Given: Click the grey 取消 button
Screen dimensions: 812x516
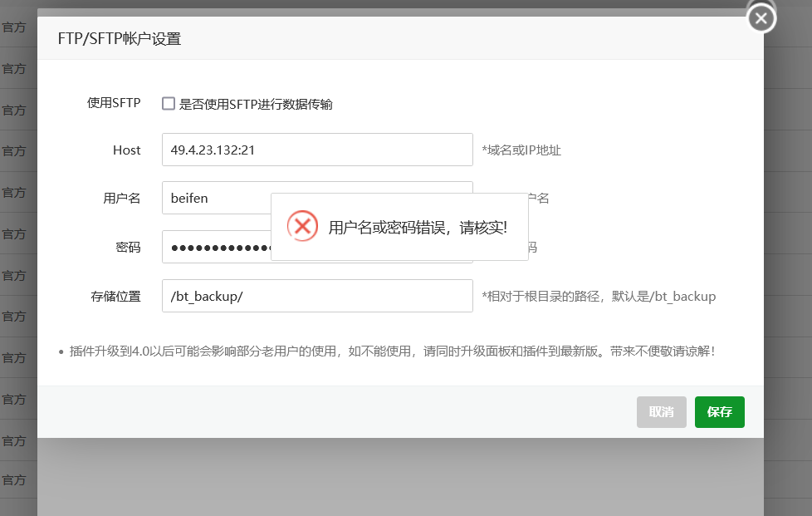Looking at the screenshot, I should click(661, 412).
